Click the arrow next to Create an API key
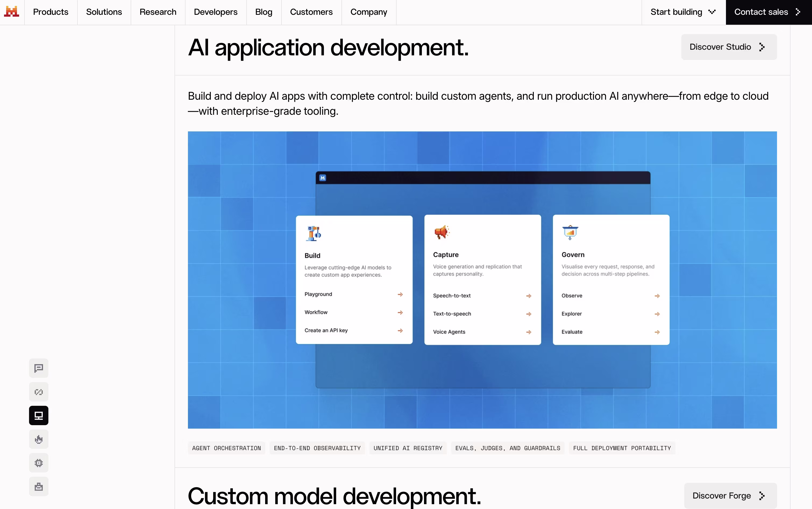812x509 pixels. 400,331
